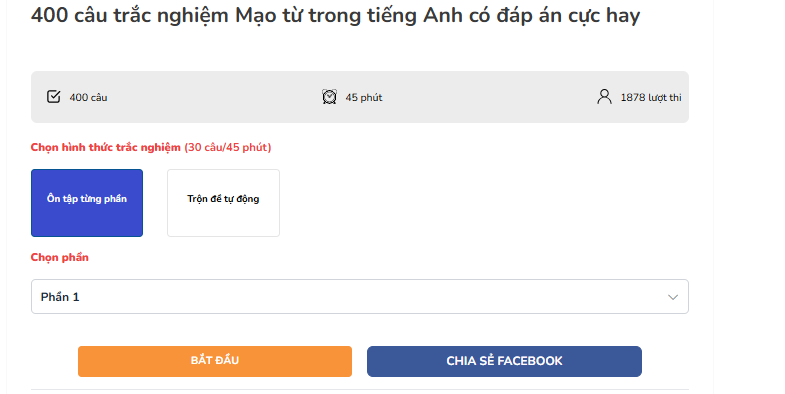Select the Ôn tập từng phần mode
Image resolution: width=785 pixels, height=394 pixels.
[87, 203]
